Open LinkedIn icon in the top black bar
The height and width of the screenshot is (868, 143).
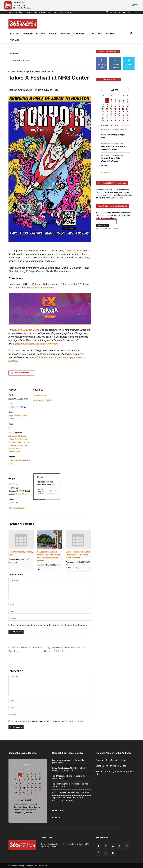click(111, 12)
